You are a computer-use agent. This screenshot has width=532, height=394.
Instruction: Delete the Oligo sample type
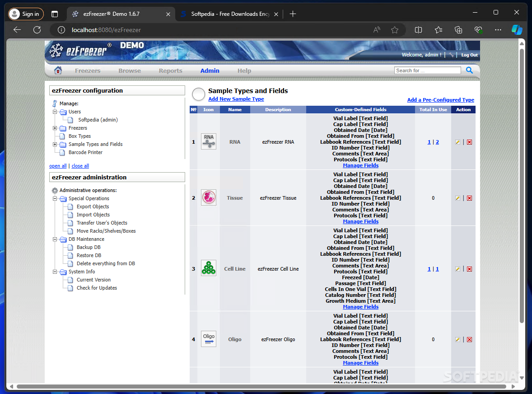[470, 340]
